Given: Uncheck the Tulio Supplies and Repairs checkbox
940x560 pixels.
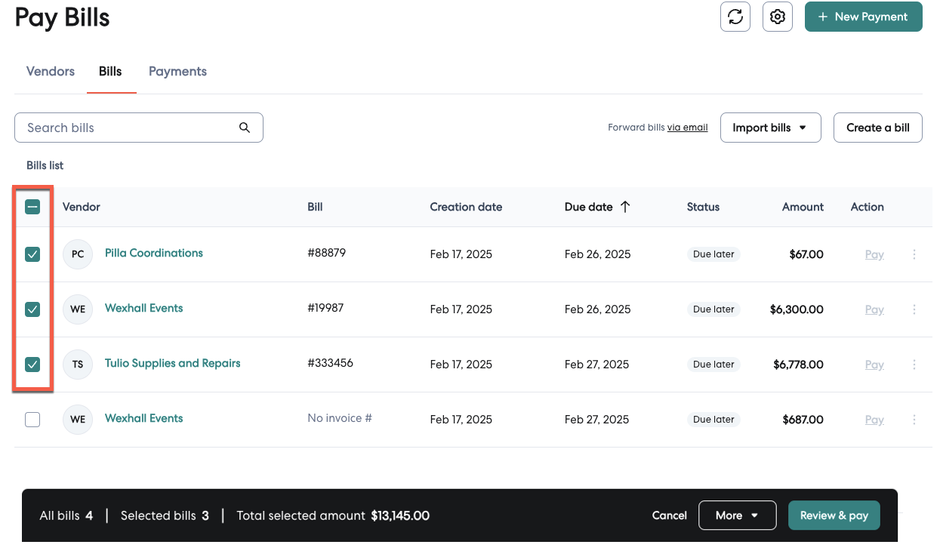Looking at the screenshot, I should [32, 365].
